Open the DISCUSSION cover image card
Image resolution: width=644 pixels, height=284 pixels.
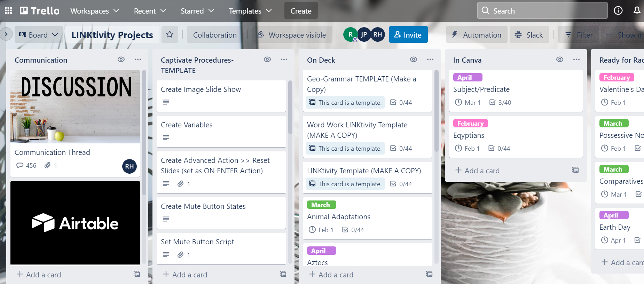coord(75,107)
